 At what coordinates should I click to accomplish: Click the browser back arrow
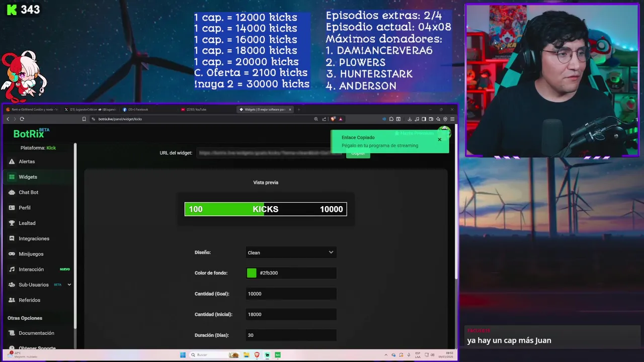(8, 119)
